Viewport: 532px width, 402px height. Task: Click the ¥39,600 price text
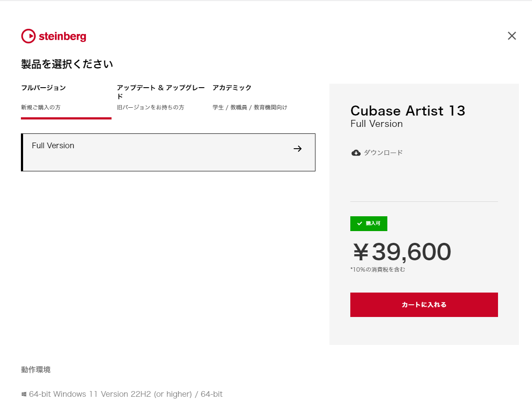(x=401, y=252)
